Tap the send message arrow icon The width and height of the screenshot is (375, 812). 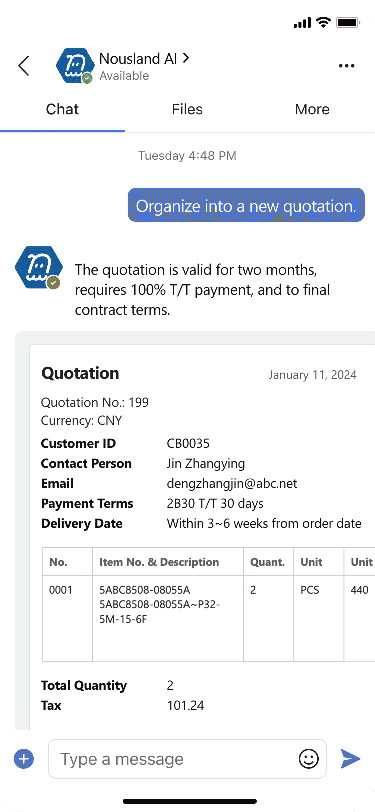(x=351, y=759)
